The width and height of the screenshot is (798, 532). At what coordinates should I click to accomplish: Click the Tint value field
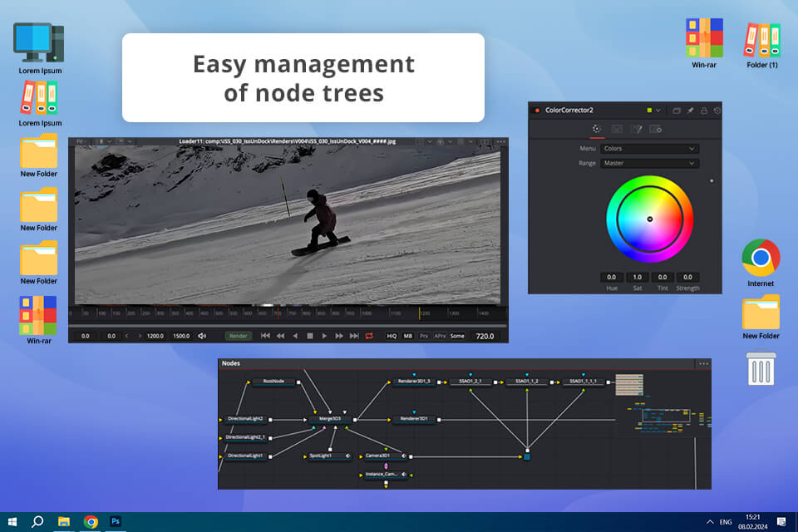click(663, 277)
